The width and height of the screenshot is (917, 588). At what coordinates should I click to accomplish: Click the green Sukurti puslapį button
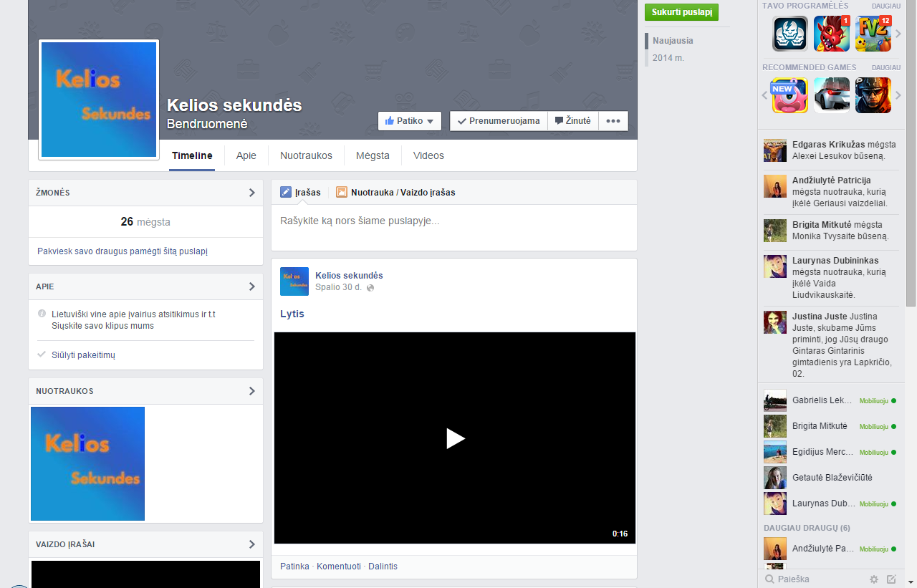coord(681,12)
